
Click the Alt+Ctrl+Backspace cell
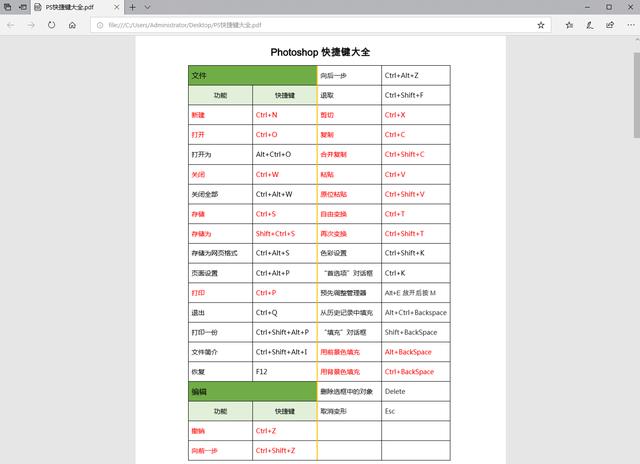click(416, 313)
